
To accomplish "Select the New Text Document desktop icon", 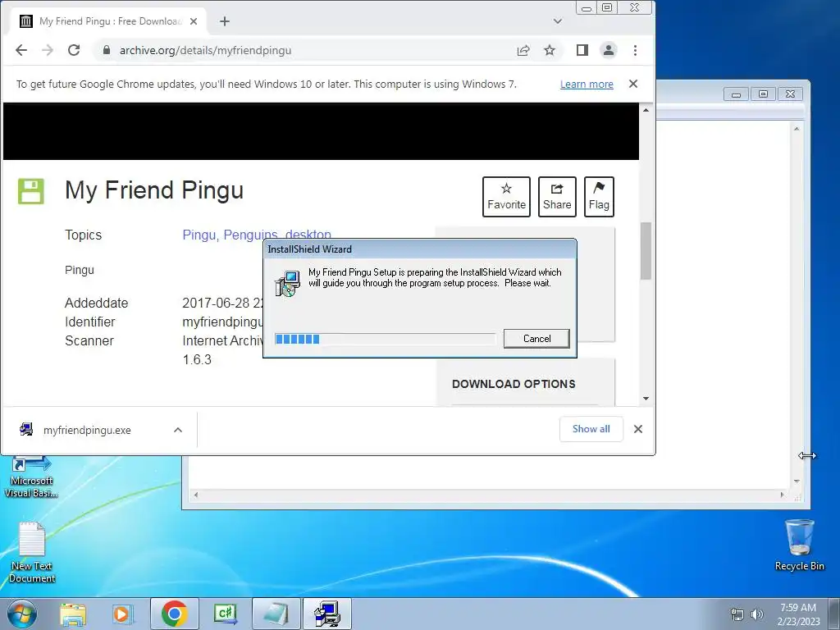I will coord(32,553).
